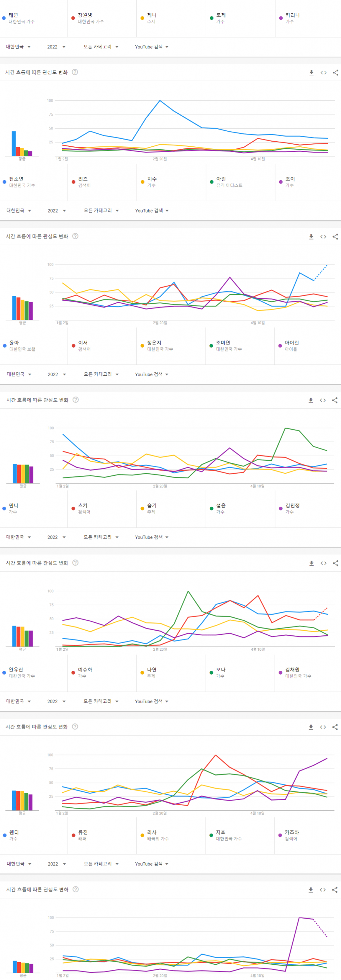
Task: Download the chart data for 윤아 comparison
Action: click(x=311, y=400)
